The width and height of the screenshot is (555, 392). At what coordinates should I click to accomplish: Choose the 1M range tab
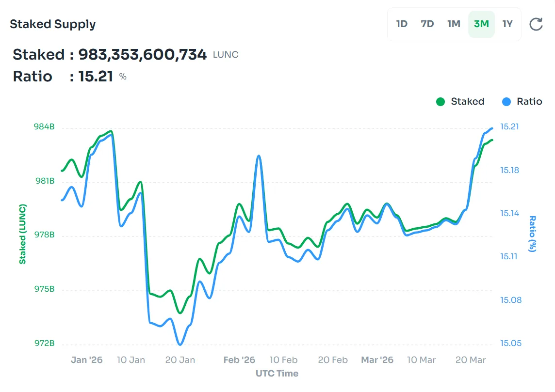pos(454,24)
